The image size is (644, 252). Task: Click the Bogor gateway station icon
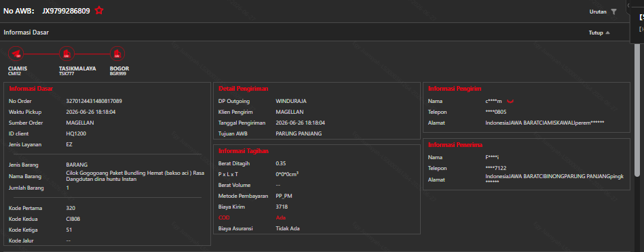117,54
